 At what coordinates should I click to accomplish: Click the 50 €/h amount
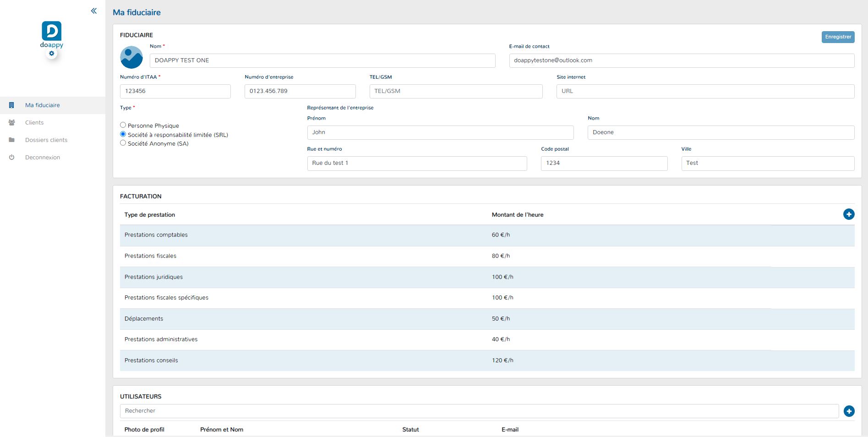click(x=501, y=319)
